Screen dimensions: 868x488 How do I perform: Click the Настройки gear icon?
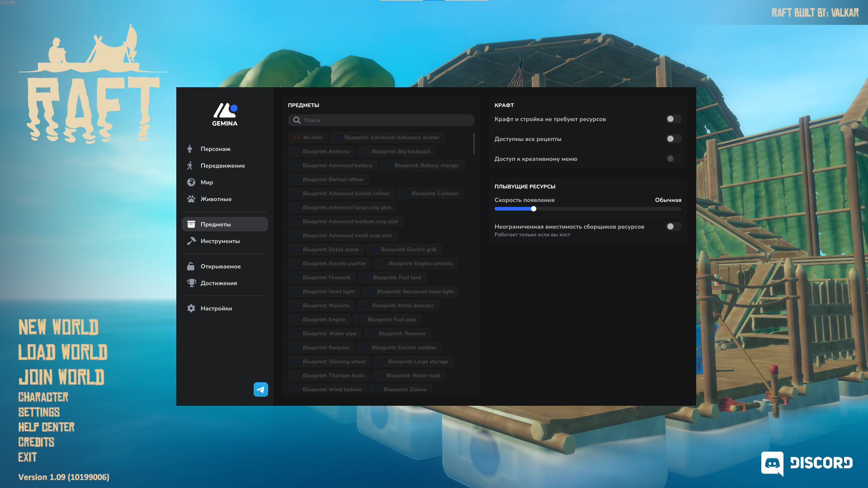(x=191, y=308)
